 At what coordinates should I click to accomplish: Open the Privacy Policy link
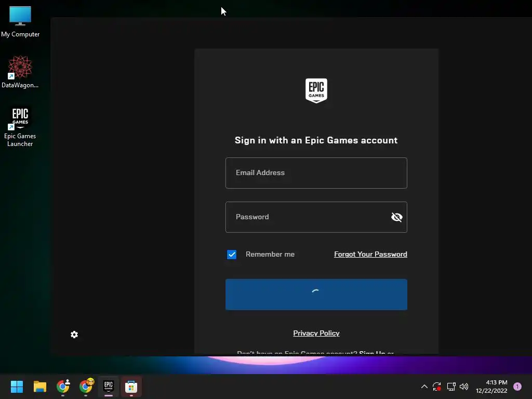coord(316,333)
